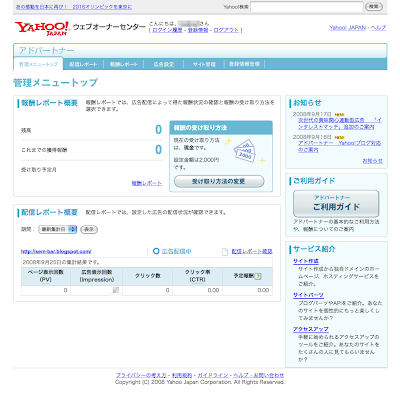Click the アドパートナー section title
The height and width of the screenshot is (393, 400).
46,50
